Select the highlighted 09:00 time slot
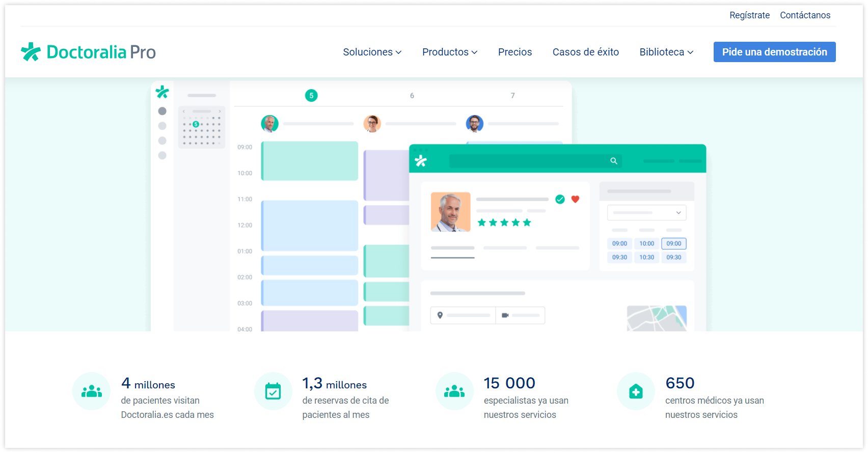The image size is (868, 453). point(673,243)
